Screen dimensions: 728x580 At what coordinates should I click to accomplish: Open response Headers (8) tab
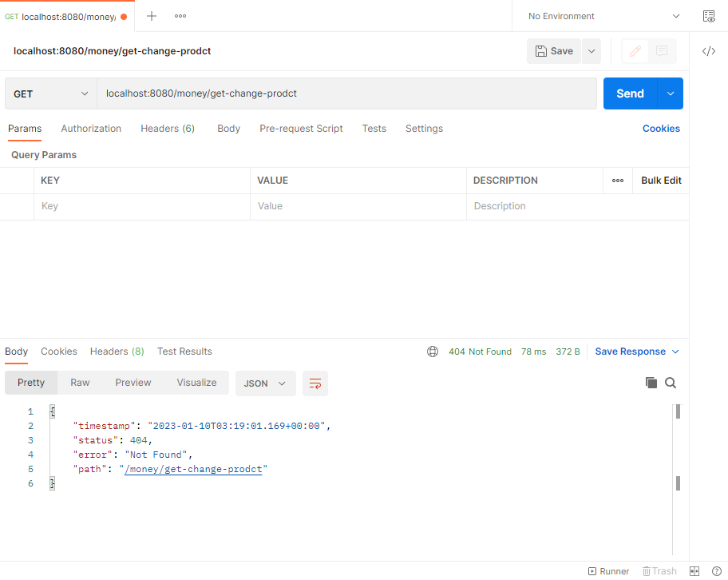[117, 352]
